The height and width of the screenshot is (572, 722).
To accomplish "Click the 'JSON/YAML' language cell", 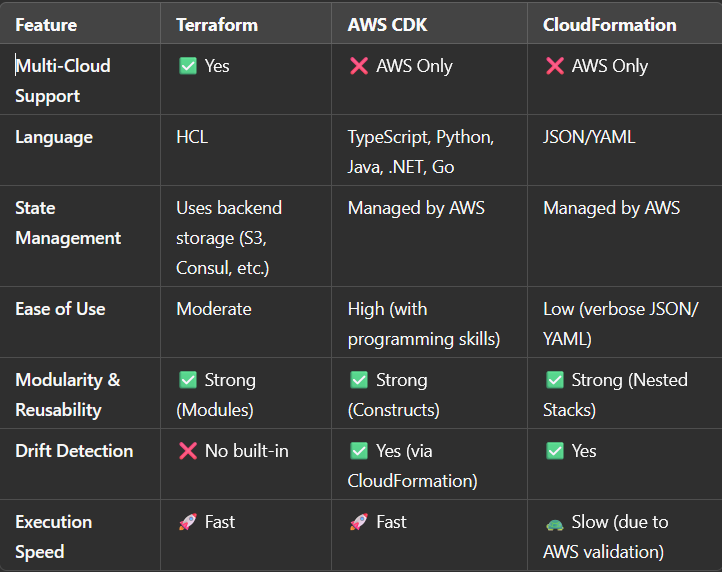I will pos(589,137).
